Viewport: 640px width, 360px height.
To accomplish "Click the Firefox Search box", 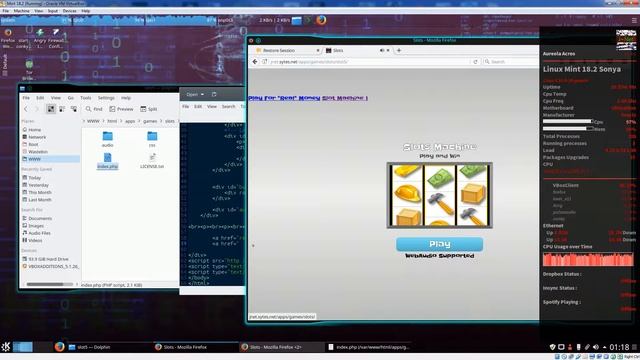I will (x=511, y=62).
